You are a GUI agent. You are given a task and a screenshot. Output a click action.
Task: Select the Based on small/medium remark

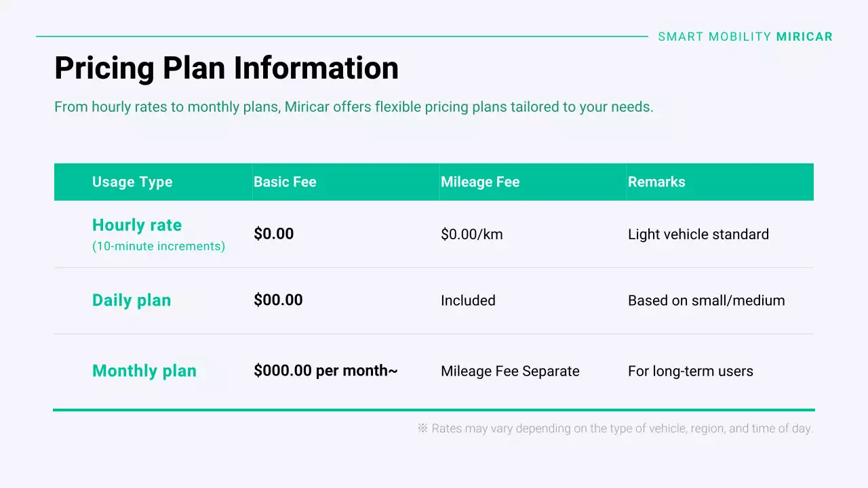(706, 300)
